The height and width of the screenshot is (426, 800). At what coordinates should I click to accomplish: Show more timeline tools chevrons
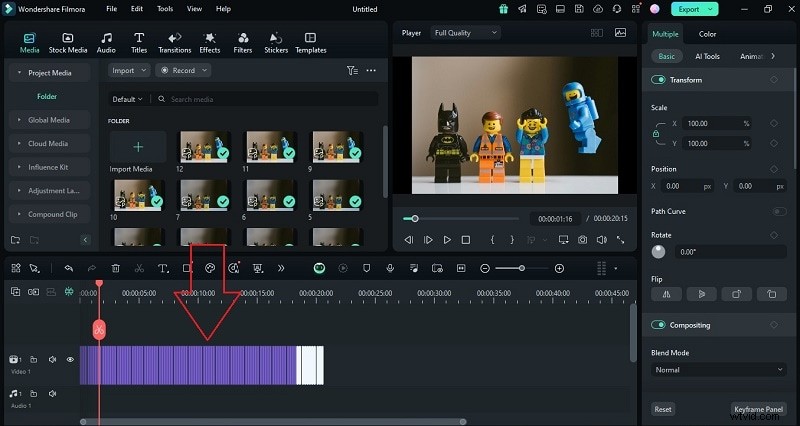point(281,268)
